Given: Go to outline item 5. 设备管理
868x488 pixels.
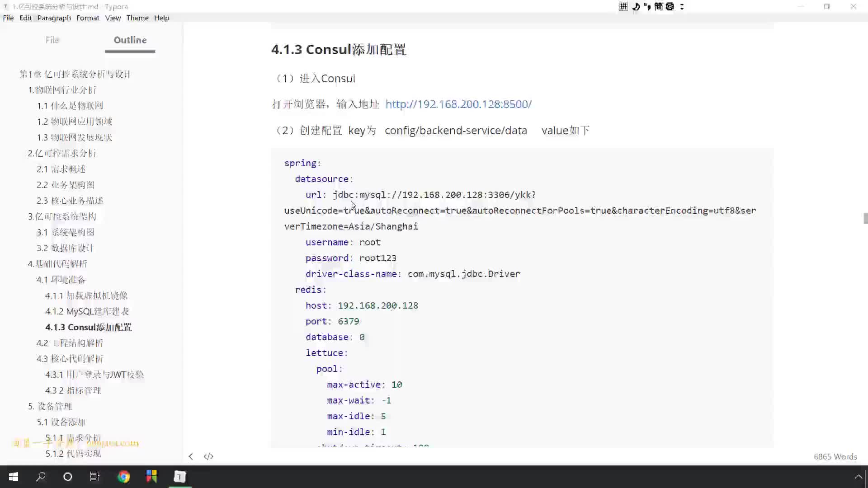Looking at the screenshot, I should pyautogui.click(x=50, y=406).
